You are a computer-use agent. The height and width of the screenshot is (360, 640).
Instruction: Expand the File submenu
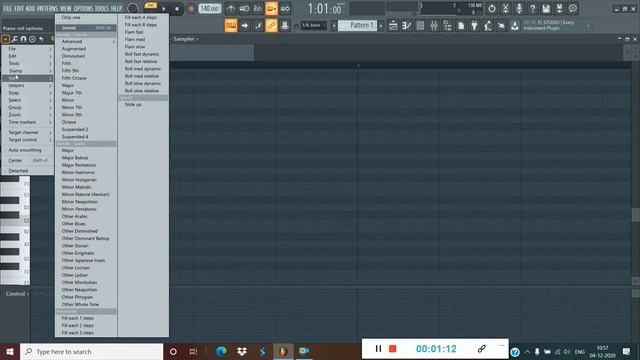27,49
